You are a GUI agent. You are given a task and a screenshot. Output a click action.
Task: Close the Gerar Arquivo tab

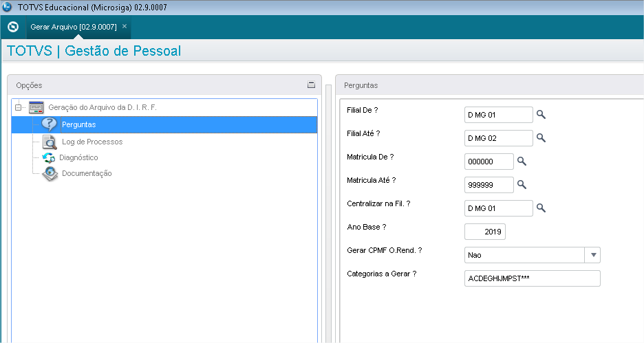[x=125, y=26]
